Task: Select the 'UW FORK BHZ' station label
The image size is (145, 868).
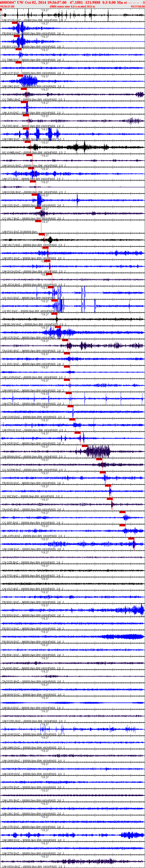Action: 11,721
